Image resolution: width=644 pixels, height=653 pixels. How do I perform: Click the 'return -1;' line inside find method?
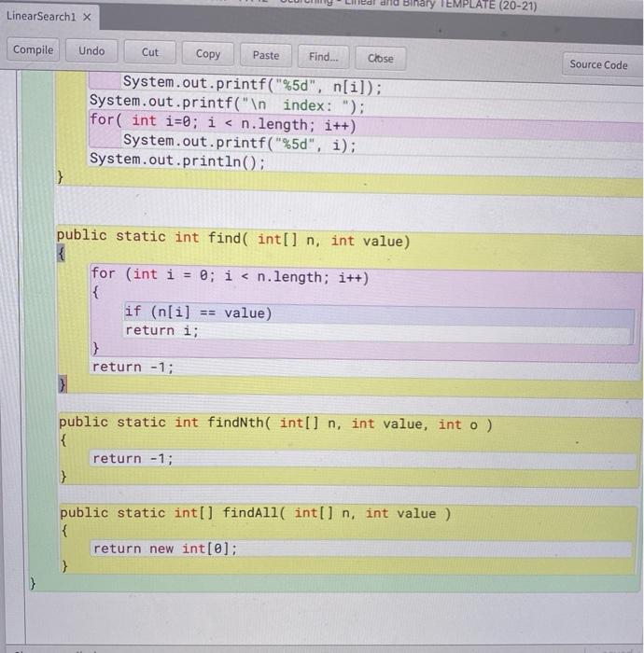point(133,367)
